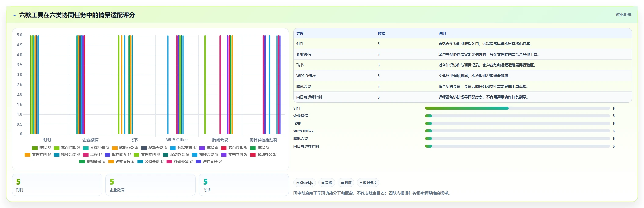Toggle the 视频会议 3/ legend entry

154,148
